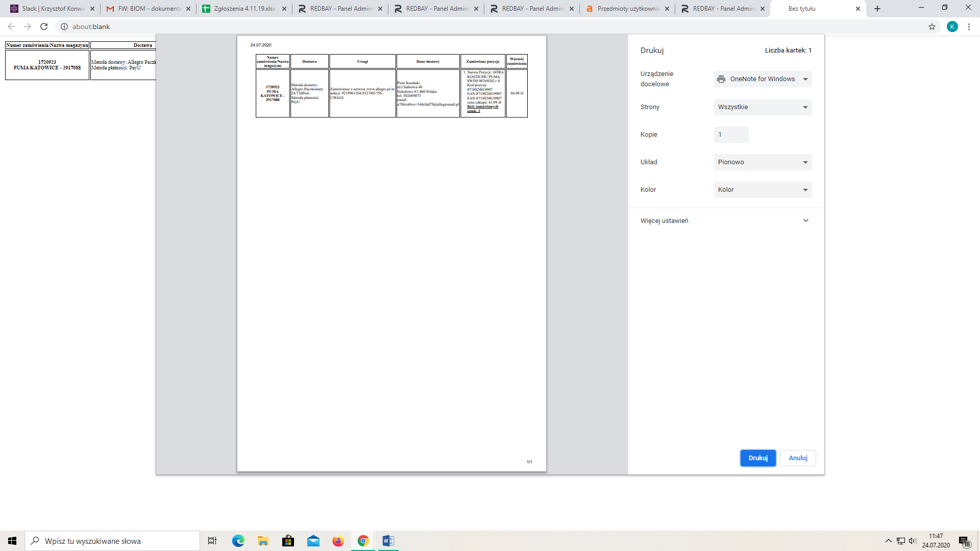This screenshot has height=551, width=980.
Task: Expand Więcej ustawień section
Action: [x=725, y=221]
